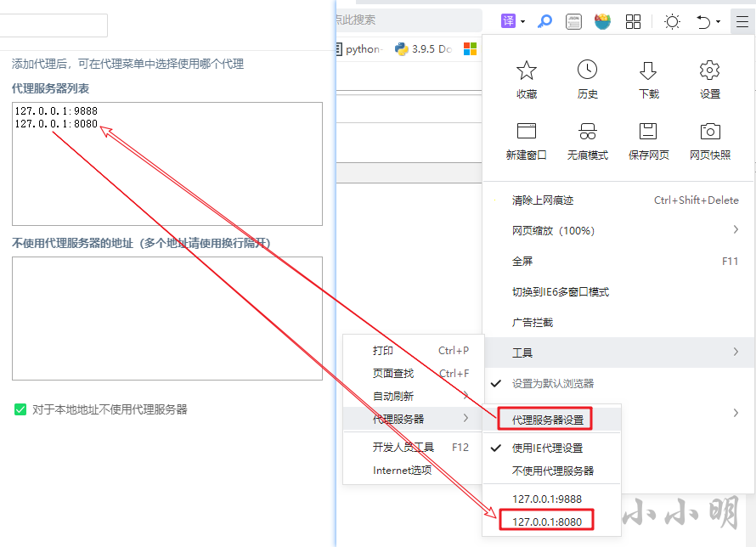
Task: Click inside the proxy exclusion addresses textarea
Action: pos(167,319)
